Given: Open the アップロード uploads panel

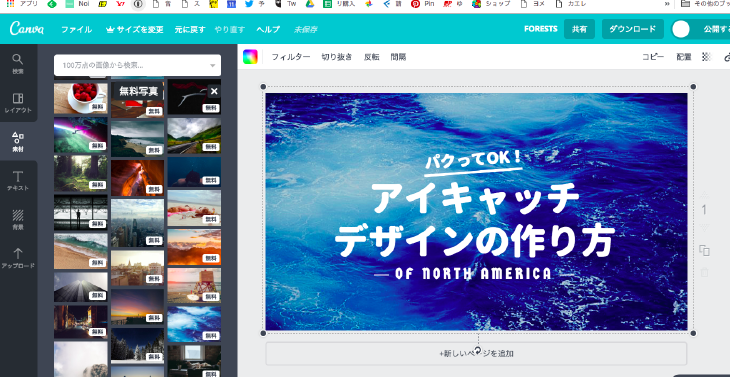Looking at the screenshot, I should tap(18, 259).
